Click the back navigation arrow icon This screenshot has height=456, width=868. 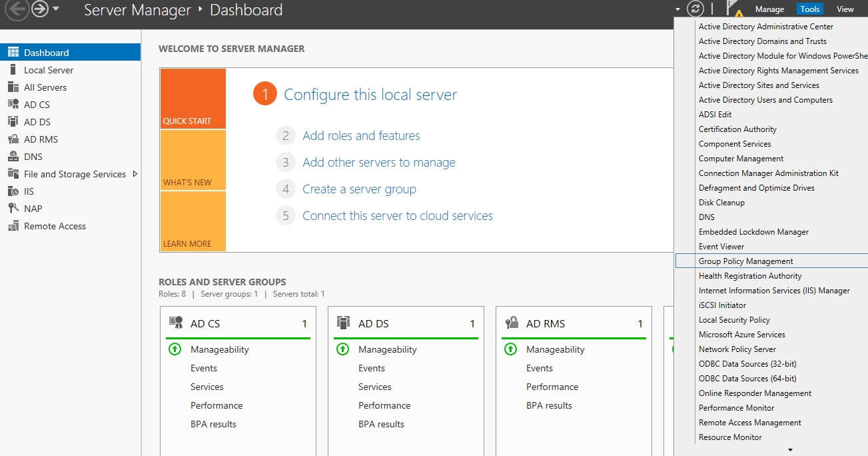click(x=17, y=9)
